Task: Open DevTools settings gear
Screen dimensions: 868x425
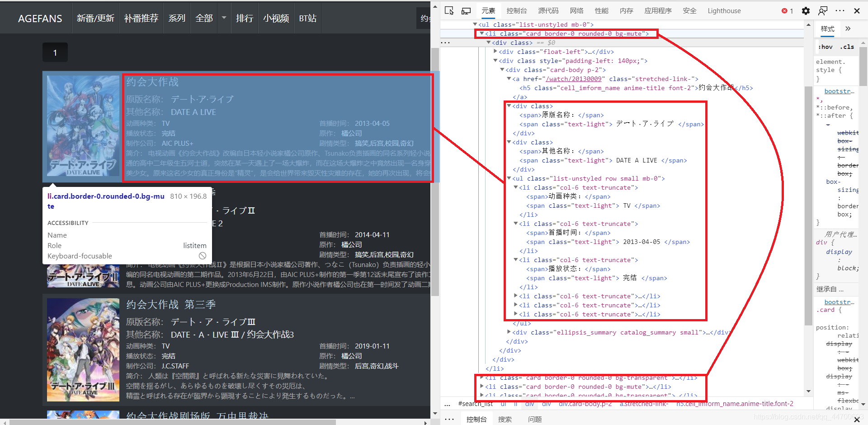Action: point(806,11)
